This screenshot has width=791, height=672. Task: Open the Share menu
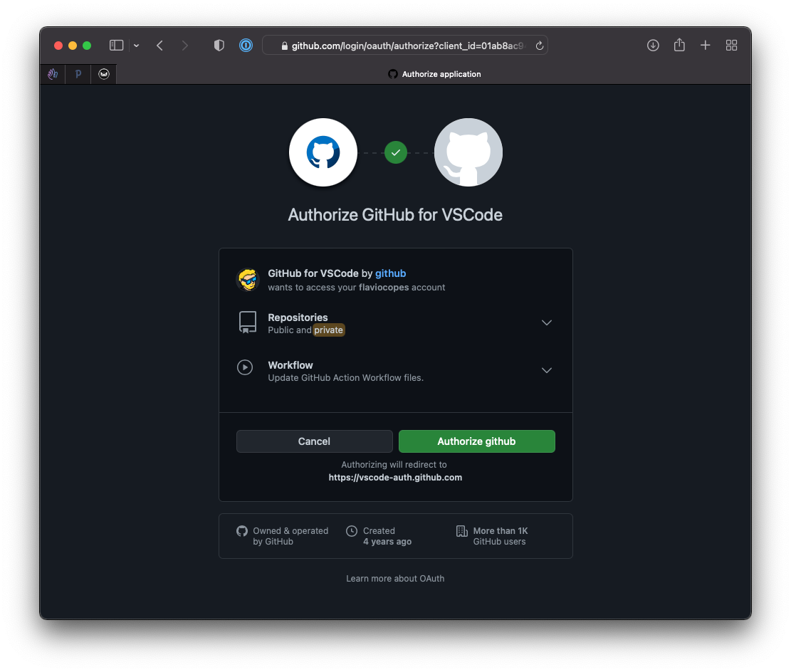tap(679, 46)
